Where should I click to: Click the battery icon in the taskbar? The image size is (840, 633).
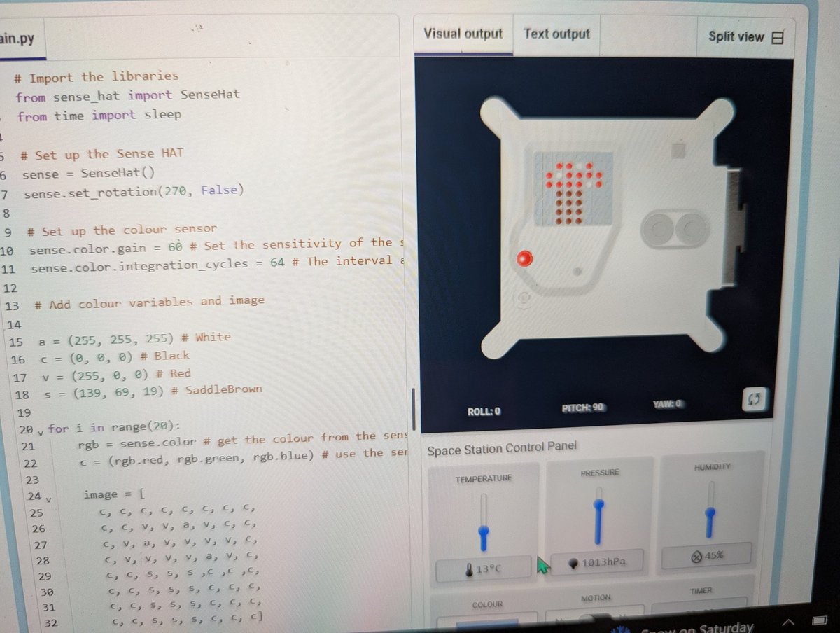tap(819, 620)
